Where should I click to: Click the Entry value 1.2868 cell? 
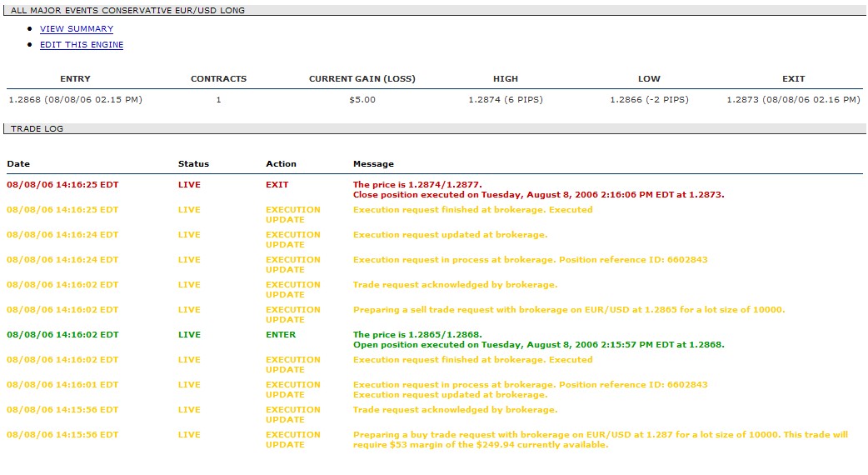pos(75,100)
